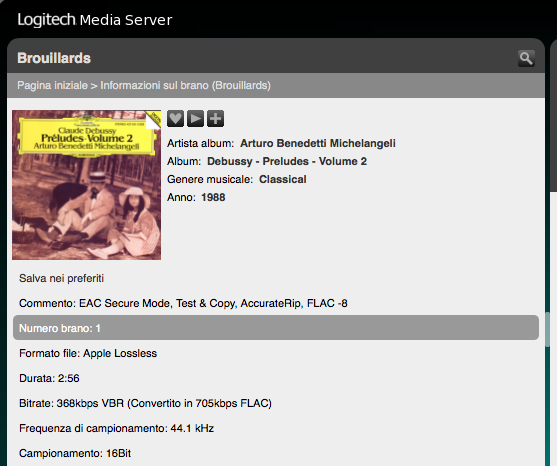Open artist Arturo Benedetti Michelangeli link
This screenshot has height=466, width=557.
[318, 143]
